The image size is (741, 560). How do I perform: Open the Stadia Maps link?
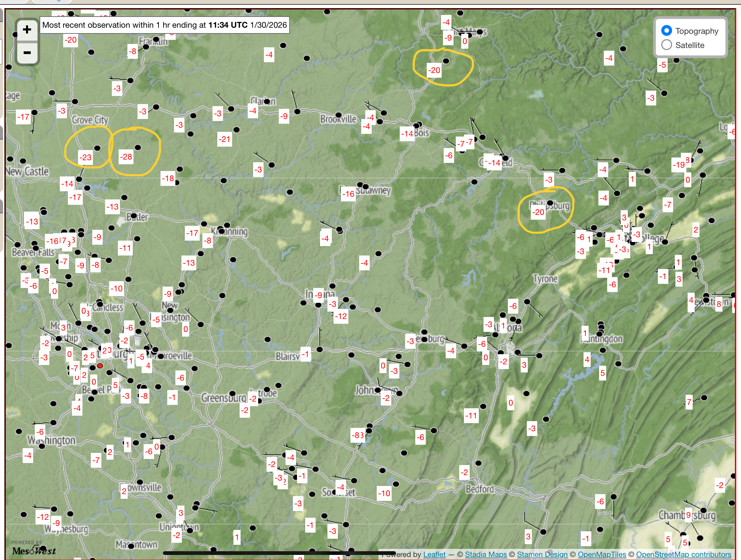click(x=486, y=554)
